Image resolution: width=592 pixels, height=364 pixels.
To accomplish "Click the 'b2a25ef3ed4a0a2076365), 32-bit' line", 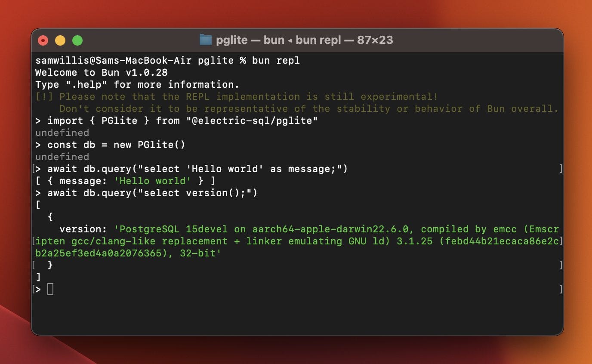I will 128,253.
